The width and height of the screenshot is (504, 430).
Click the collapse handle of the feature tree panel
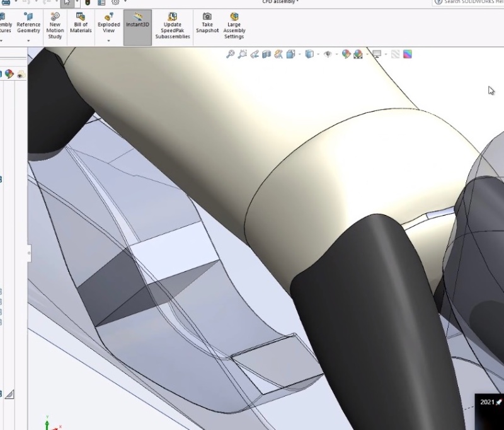[29, 253]
